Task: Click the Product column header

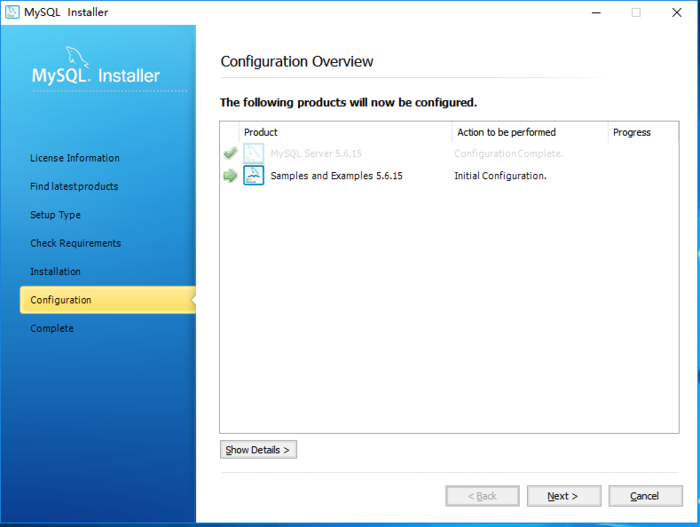Action: point(346,132)
